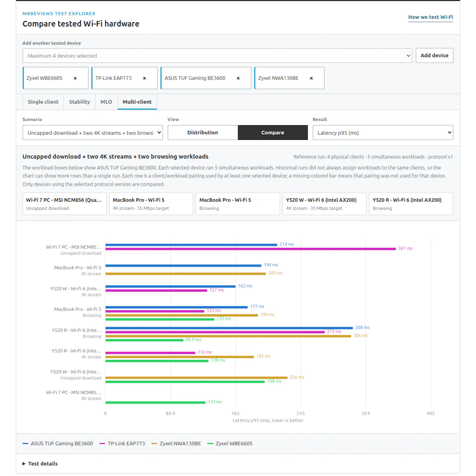This screenshot has height=476, width=476.
Task: Click the Wi-Fi 7 PC Uncapped download workload box
Action: 65,204
